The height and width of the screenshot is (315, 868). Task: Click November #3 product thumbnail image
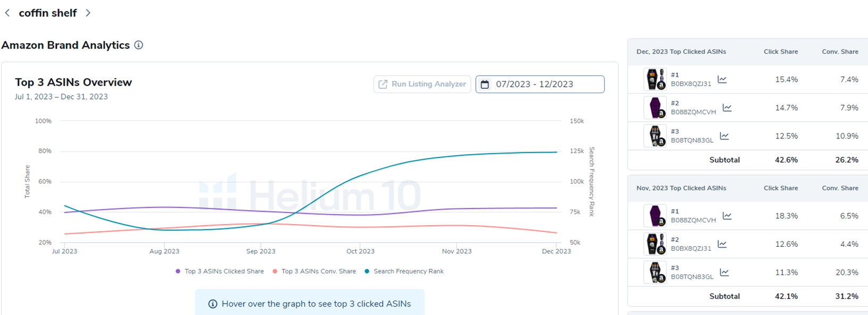655,272
